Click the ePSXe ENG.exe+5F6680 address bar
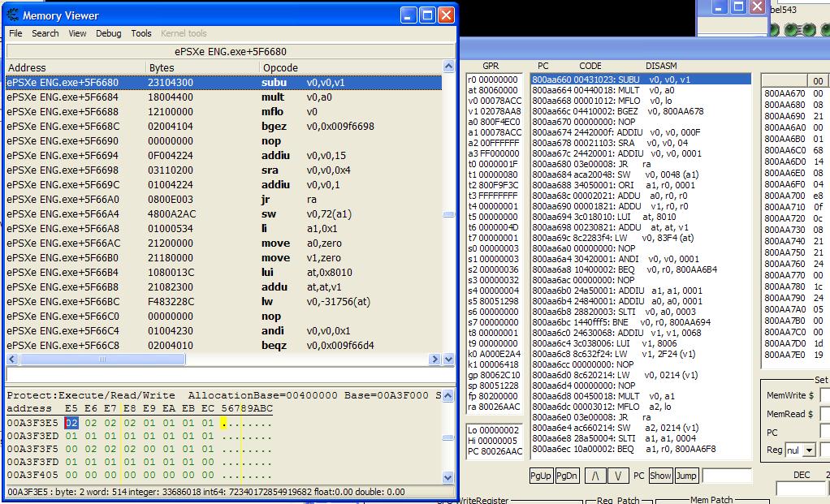The image size is (830, 504). point(231,52)
